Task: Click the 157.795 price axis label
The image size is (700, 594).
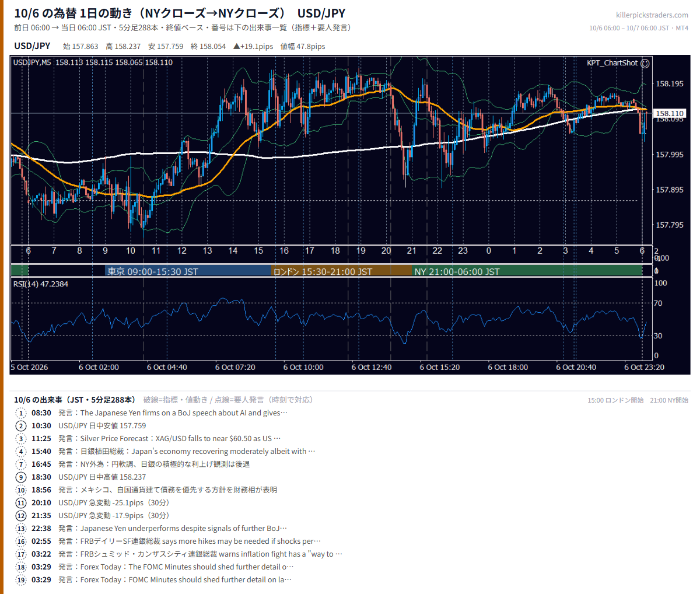Action: pyautogui.click(x=669, y=225)
